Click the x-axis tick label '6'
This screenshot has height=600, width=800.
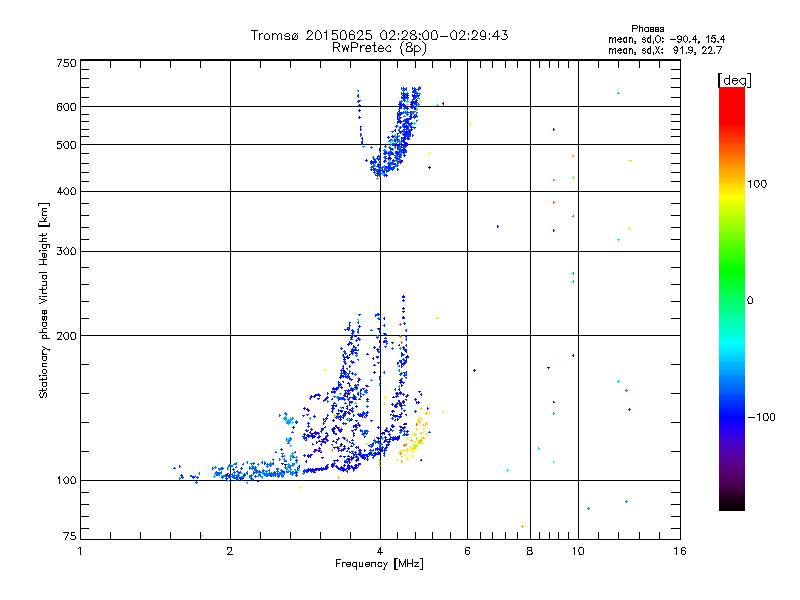[x=467, y=551]
